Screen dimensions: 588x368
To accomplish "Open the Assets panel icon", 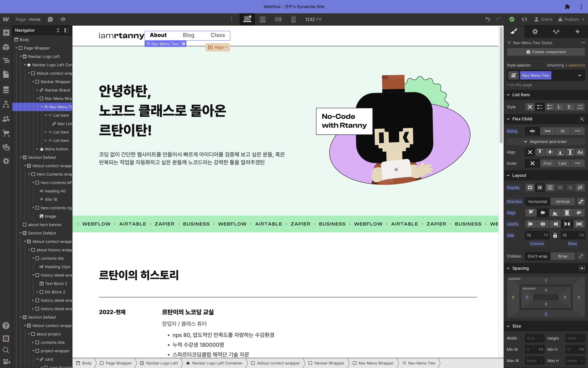I will [6, 147].
